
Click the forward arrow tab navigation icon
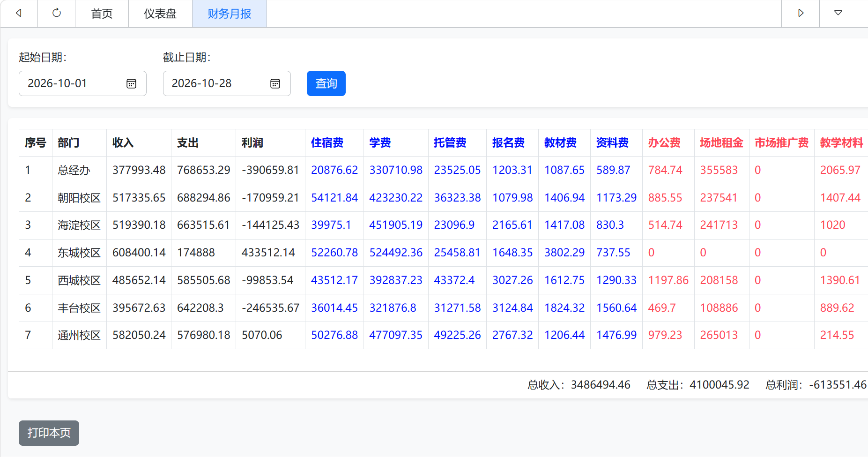[x=801, y=13]
